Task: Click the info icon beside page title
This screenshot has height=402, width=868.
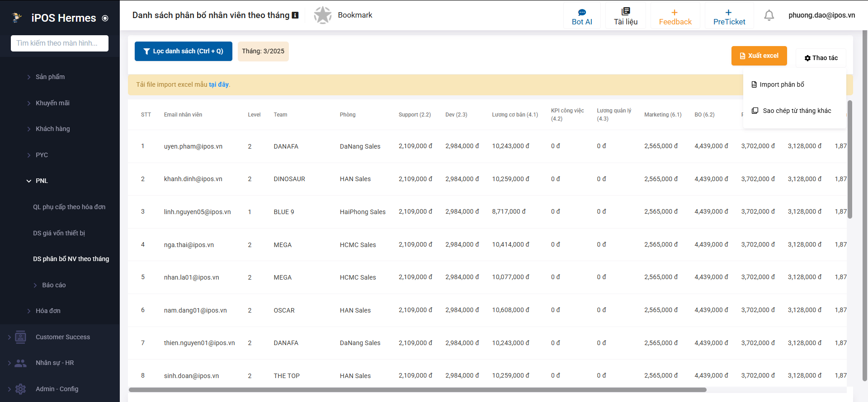Action: coord(295,15)
